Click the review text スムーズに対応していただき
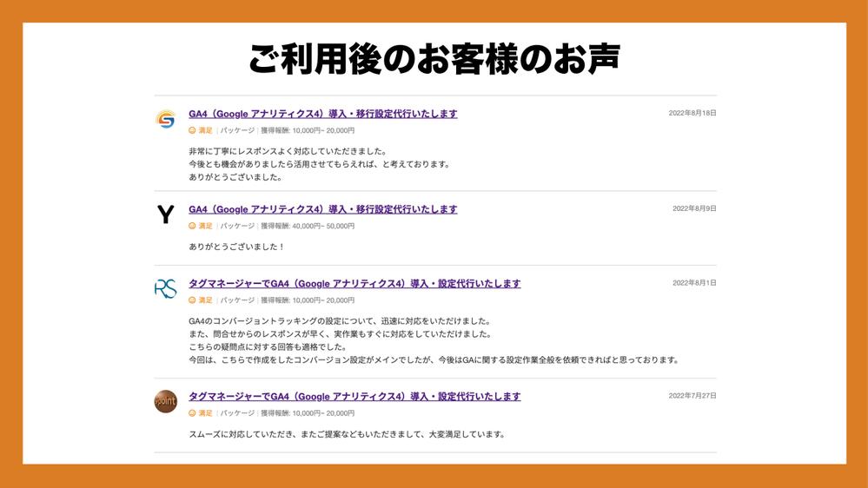The width and height of the screenshot is (868, 488). 347,434
